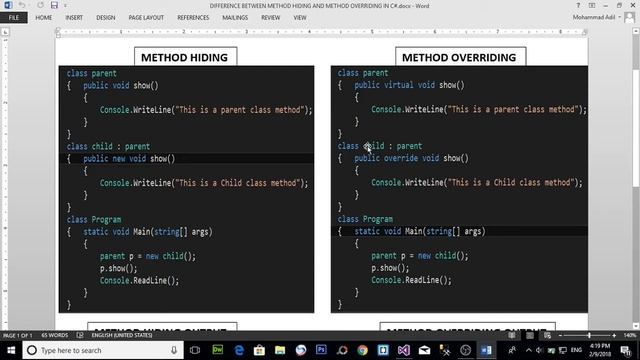The height and width of the screenshot is (360, 640).
Task: Open Task View from taskbar
Action: tap(195, 350)
